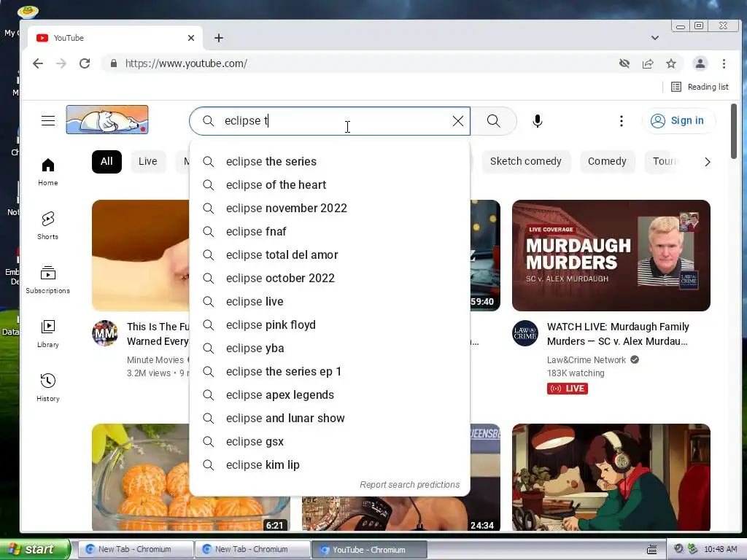Image resolution: width=747 pixels, height=560 pixels.
Task: Choose suggestion 'eclipse october 2022'
Action: (330, 278)
